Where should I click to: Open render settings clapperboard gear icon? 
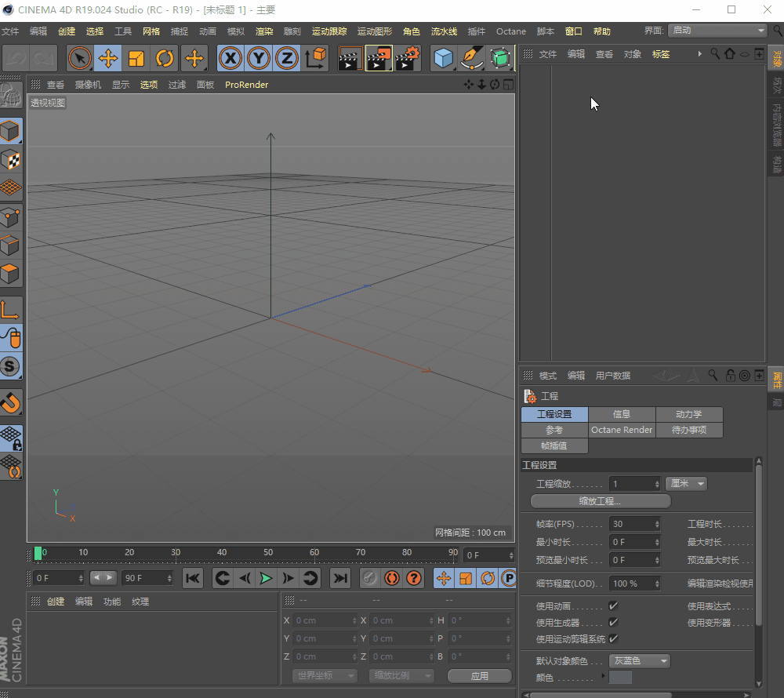point(408,59)
